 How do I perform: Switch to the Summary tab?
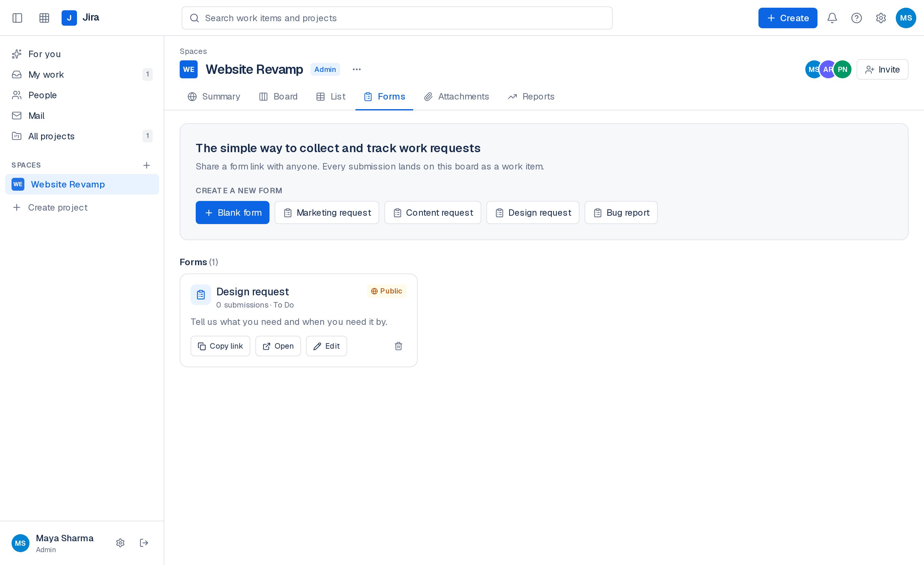click(214, 96)
